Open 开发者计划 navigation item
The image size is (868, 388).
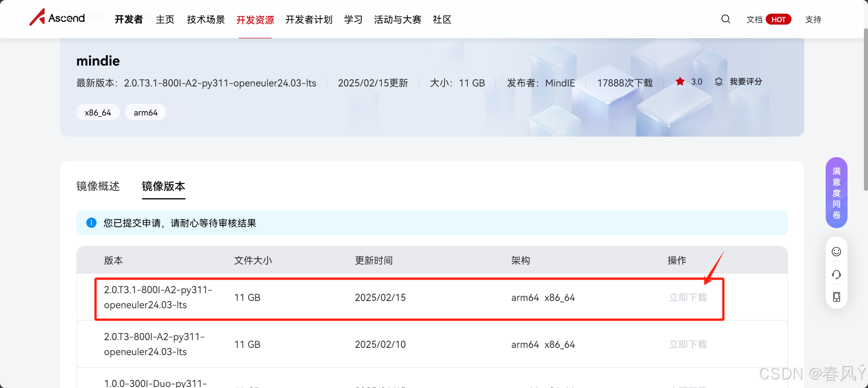click(309, 20)
